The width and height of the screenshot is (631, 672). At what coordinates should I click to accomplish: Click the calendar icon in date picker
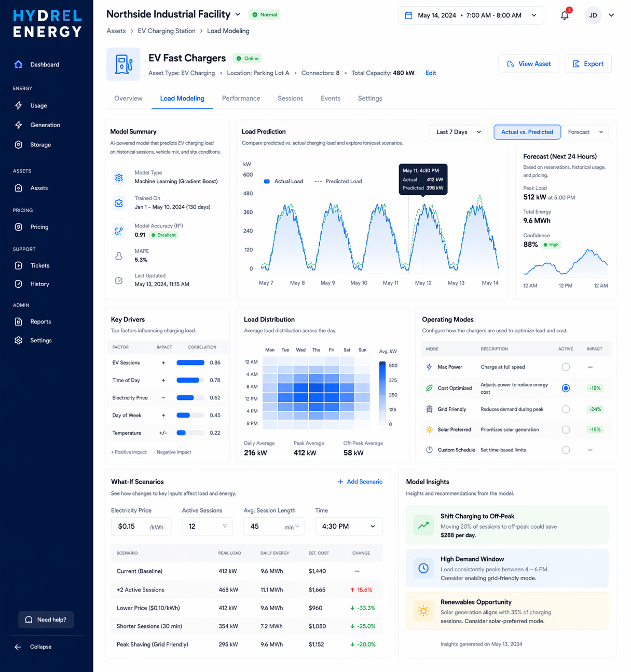[408, 15]
